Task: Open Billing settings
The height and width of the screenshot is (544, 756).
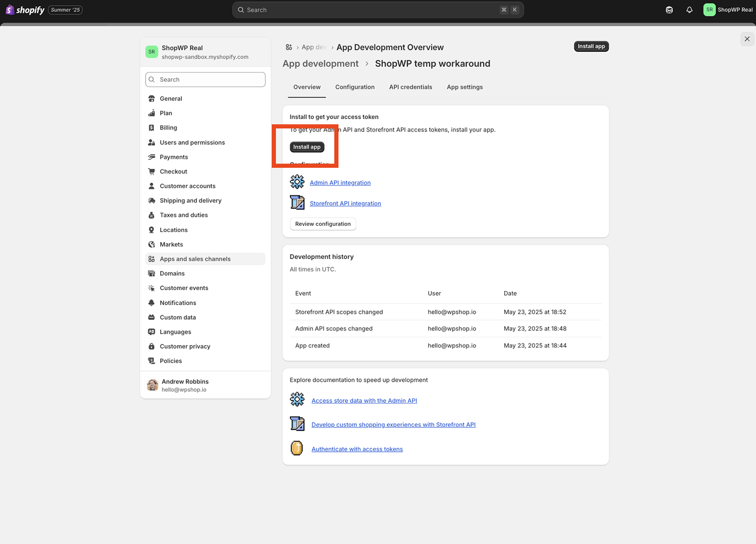Action: coord(206,127)
